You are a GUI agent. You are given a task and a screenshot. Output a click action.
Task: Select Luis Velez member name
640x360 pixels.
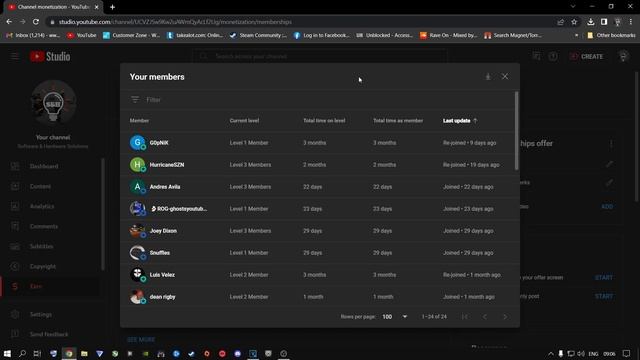(x=162, y=275)
